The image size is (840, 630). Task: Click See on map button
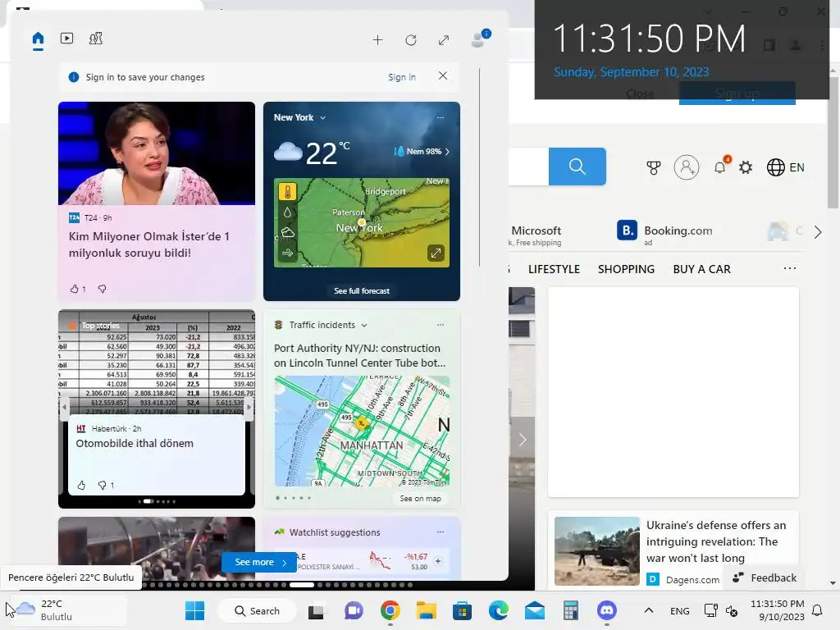coord(421,499)
